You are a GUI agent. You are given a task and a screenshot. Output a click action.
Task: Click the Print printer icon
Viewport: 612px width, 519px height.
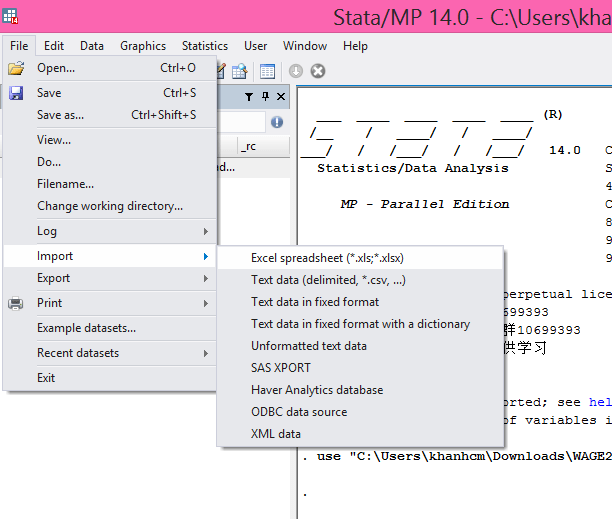coord(16,303)
